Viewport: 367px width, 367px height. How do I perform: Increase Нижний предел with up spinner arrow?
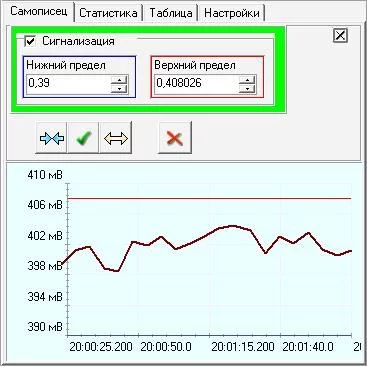(119, 80)
